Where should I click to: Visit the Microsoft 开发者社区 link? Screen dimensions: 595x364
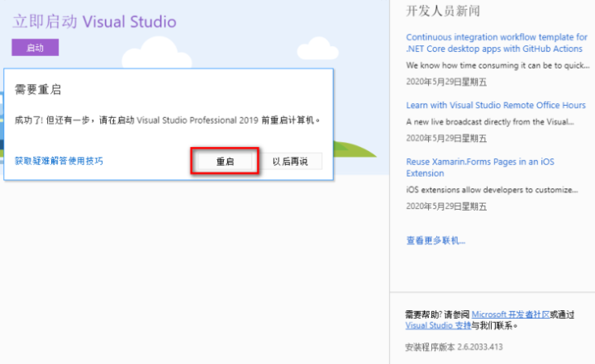[x=510, y=314]
